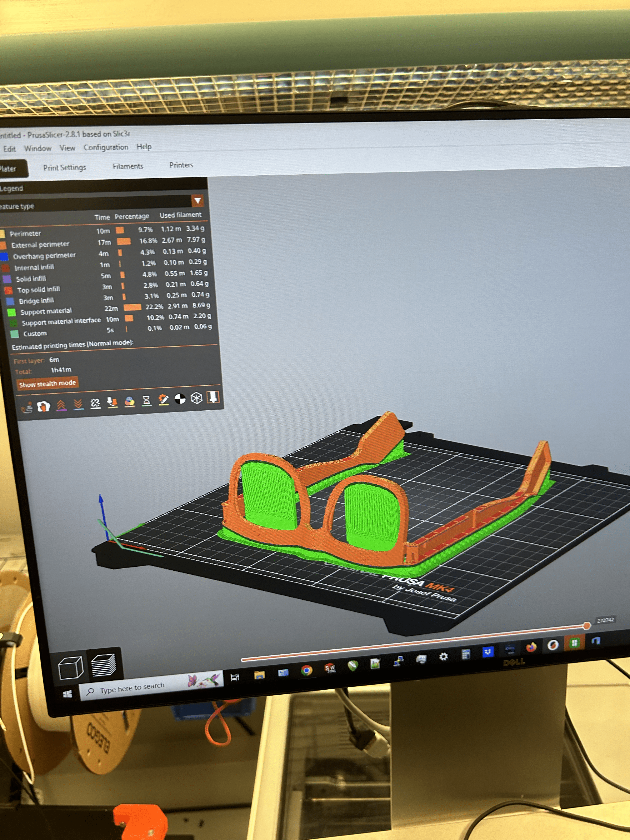Viewport: 630px width, 840px height.
Task: Open SolidWorks 2016 taskbar icon
Action: coord(330,668)
